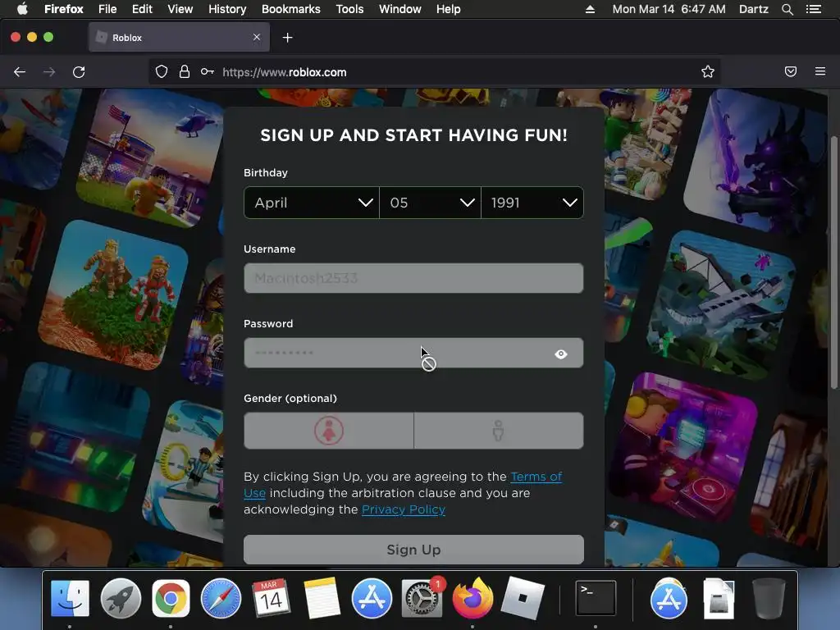Close the Roblox tab
This screenshot has height=630, width=840.
257,37
